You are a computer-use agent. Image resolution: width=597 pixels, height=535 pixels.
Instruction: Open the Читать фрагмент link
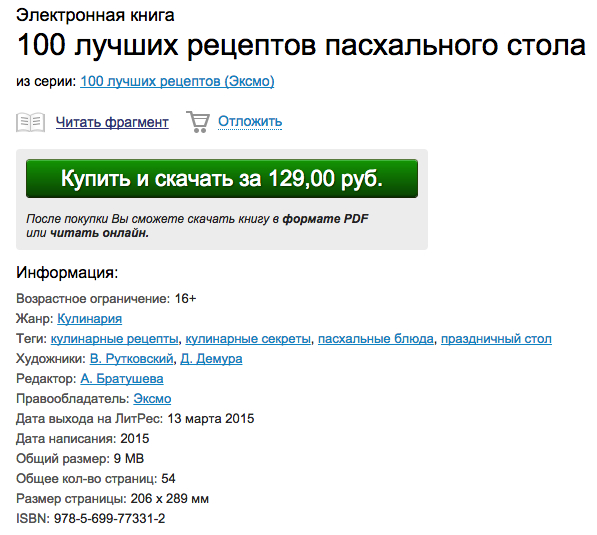pos(112,122)
